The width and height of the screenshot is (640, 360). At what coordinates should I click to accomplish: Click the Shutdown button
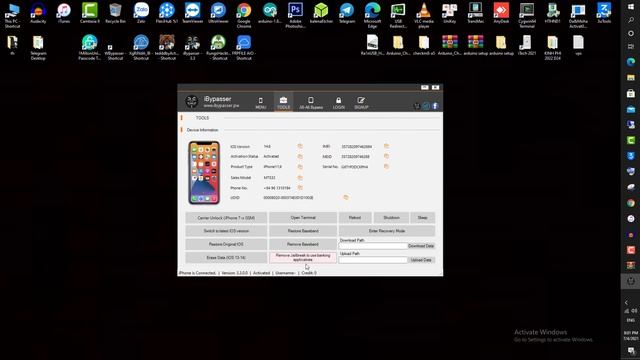pyautogui.click(x=391, y=218)
